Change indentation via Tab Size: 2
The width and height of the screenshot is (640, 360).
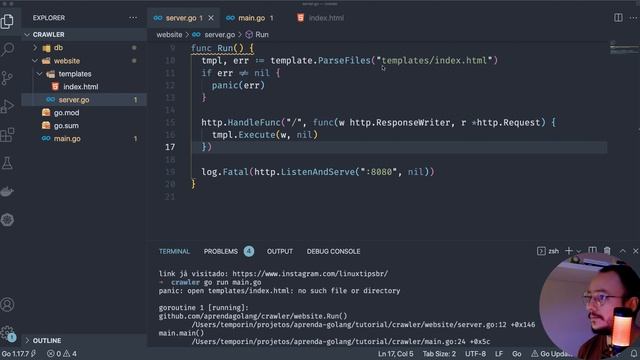tap(439, 354)
